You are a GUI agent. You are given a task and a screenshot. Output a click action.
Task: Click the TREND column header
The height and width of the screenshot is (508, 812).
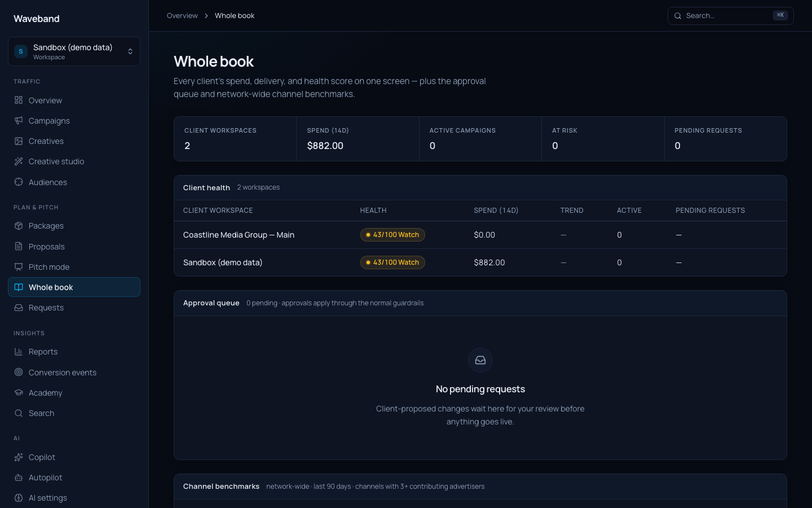[572, 211]
